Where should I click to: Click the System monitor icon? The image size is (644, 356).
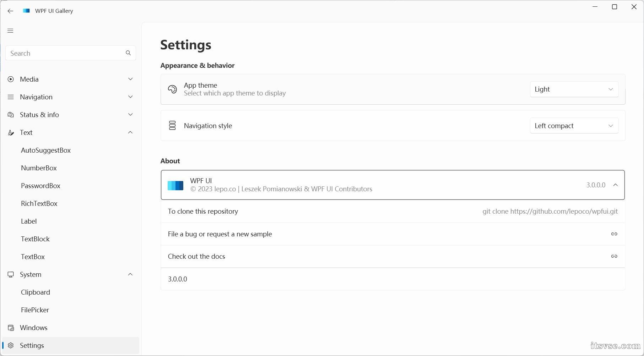11,274
